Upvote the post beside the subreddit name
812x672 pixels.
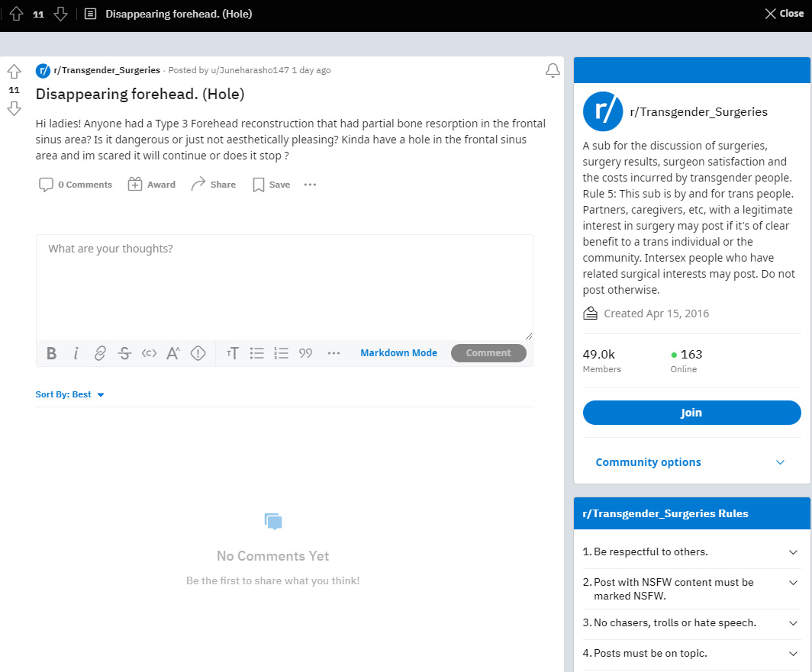pos(14,72)
